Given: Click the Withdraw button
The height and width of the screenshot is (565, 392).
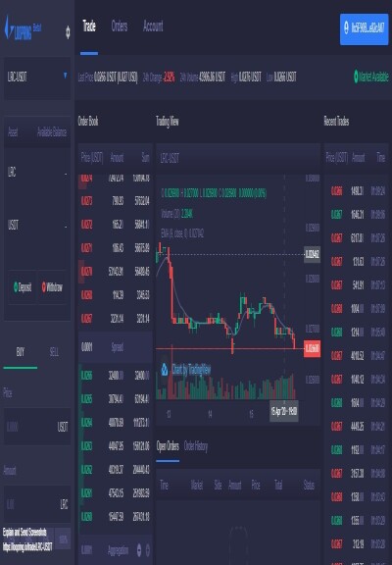Looking at the screenshot, I should pyautogui.click(x=52, y=286).
